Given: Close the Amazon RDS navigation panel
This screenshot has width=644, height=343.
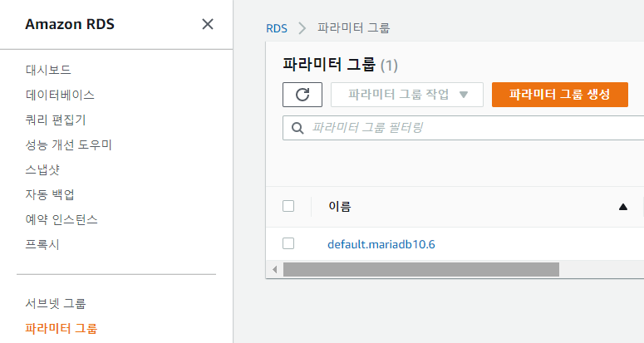Looking at the screenshot, I should [x=208, y=24].
